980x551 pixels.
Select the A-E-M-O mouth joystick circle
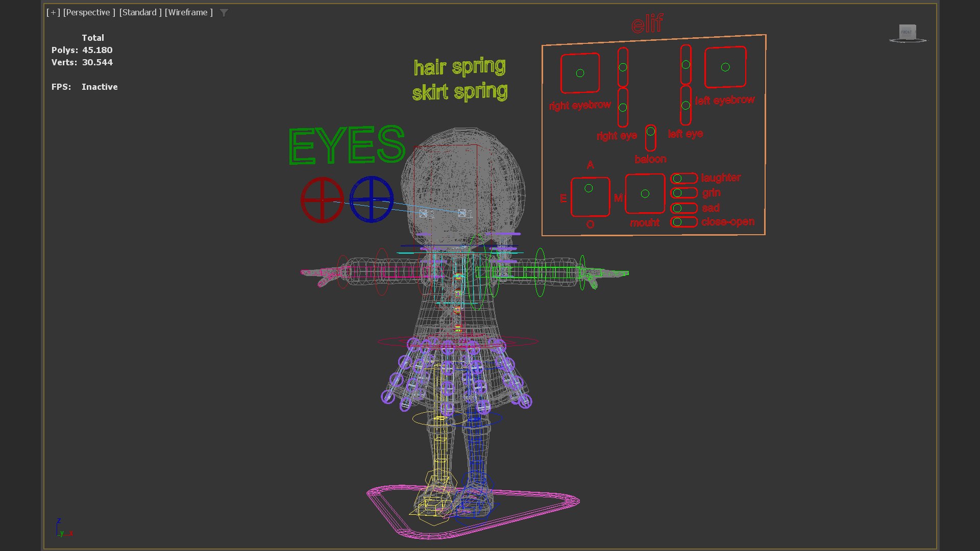pos(589,188)
